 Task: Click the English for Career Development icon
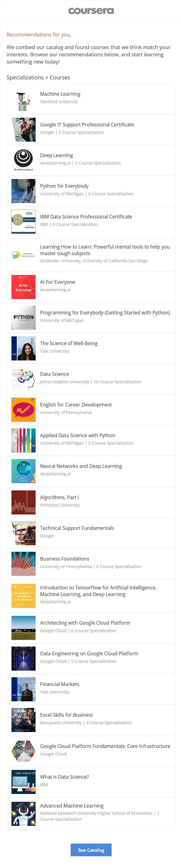pos(23,410)
